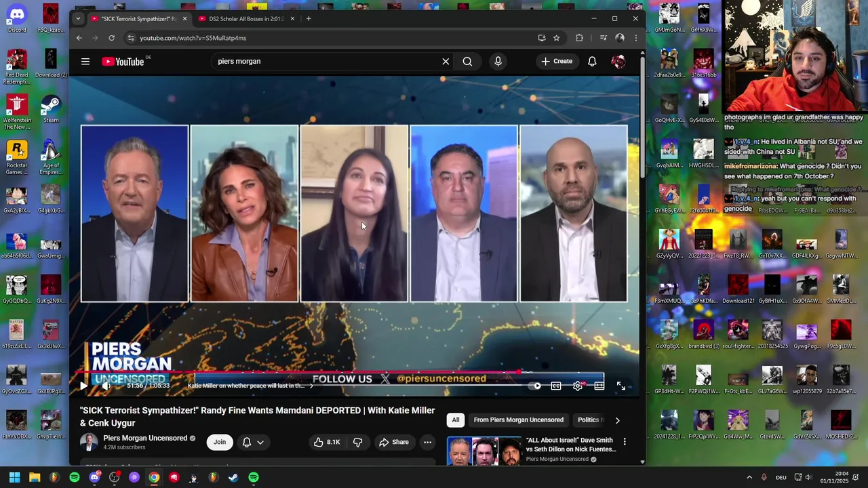Image resolution: width=868 pixels, height=488 pixels.
Task: Enter fullscreen mode
Action: click(621, 386)
